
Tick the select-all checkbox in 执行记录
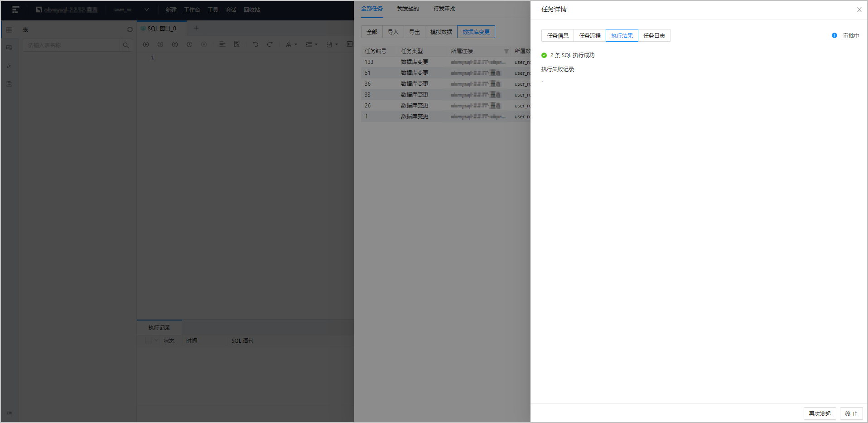click(x=149, y=340)
